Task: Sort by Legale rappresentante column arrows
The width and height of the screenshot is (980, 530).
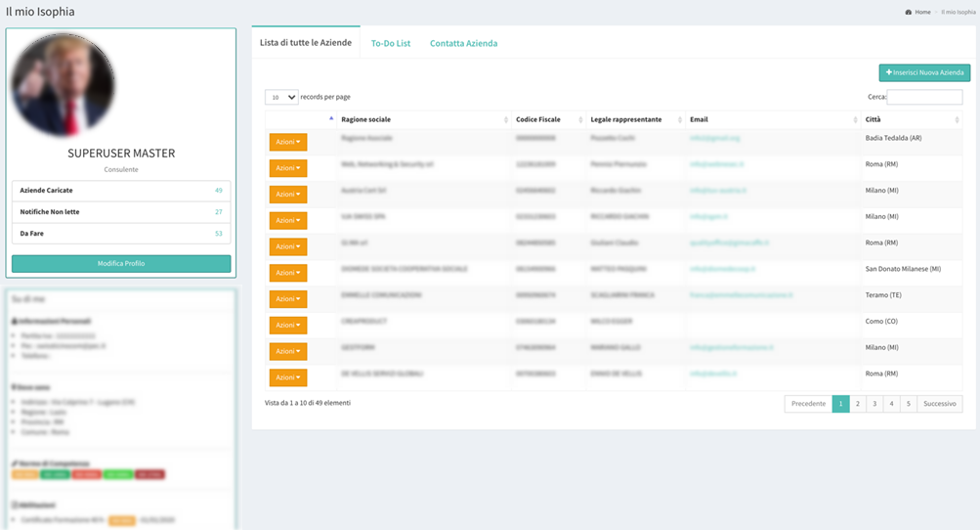Action: 680,119
